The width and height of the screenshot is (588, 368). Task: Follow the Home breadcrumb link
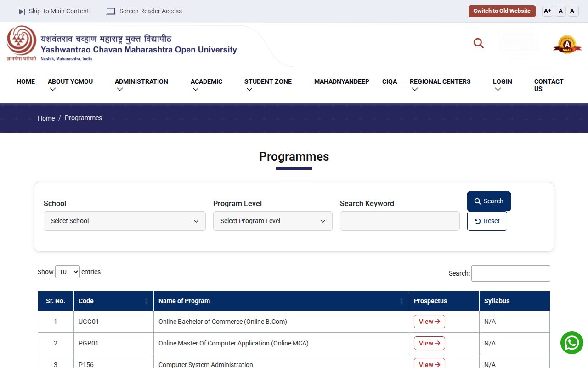(46, 118)
